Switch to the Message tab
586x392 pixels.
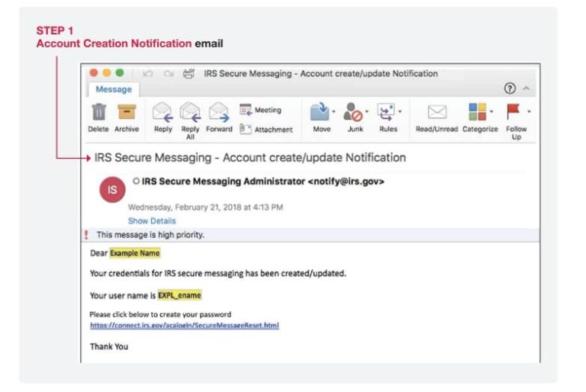114,89
